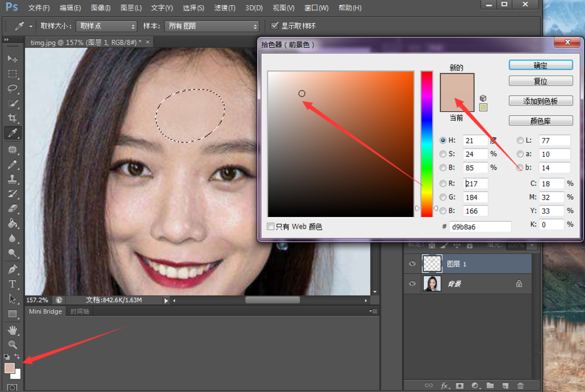Screen dimensions: 585x392
Task: Hide Layer 1 with eye icon
Action: click(412, 264)
